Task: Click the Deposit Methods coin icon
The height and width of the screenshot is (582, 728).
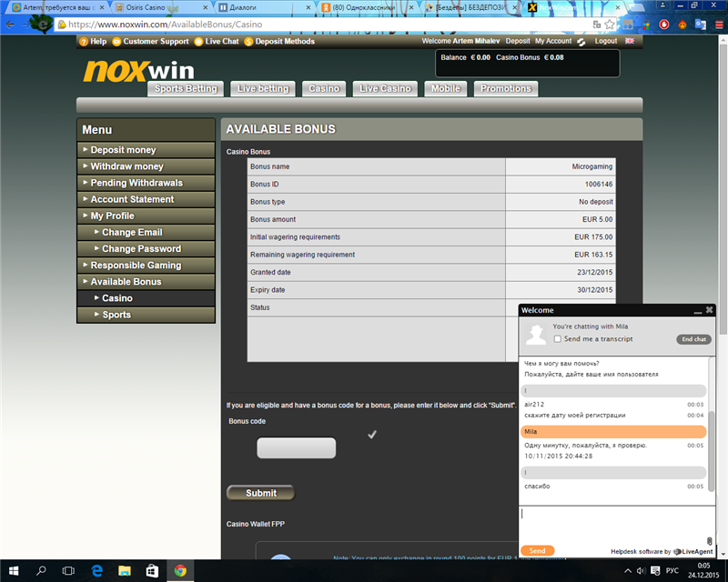Action: pyautogui.click(x=248, y=41)
